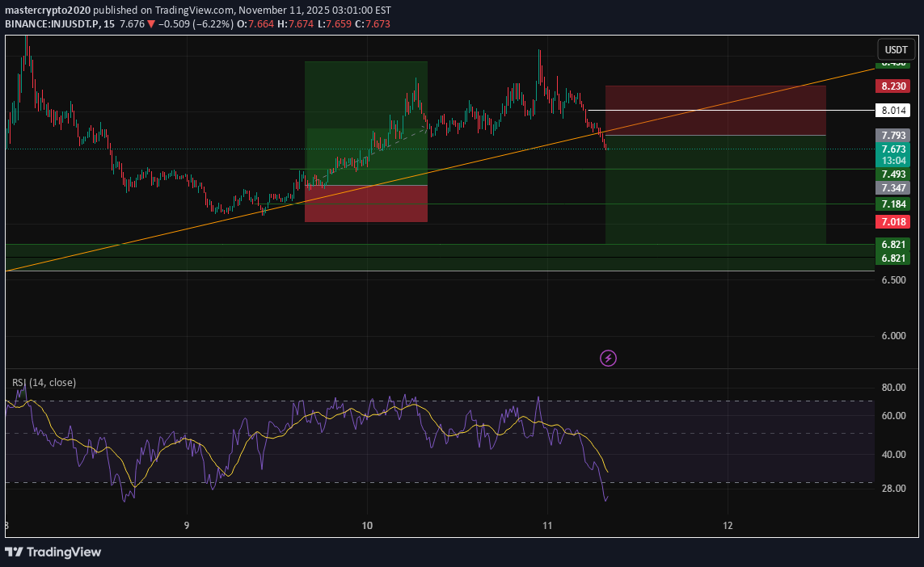Viewport: 924px width, 567px height.
Task: Click date marker 12 on time axis
Action: (728, 524)
